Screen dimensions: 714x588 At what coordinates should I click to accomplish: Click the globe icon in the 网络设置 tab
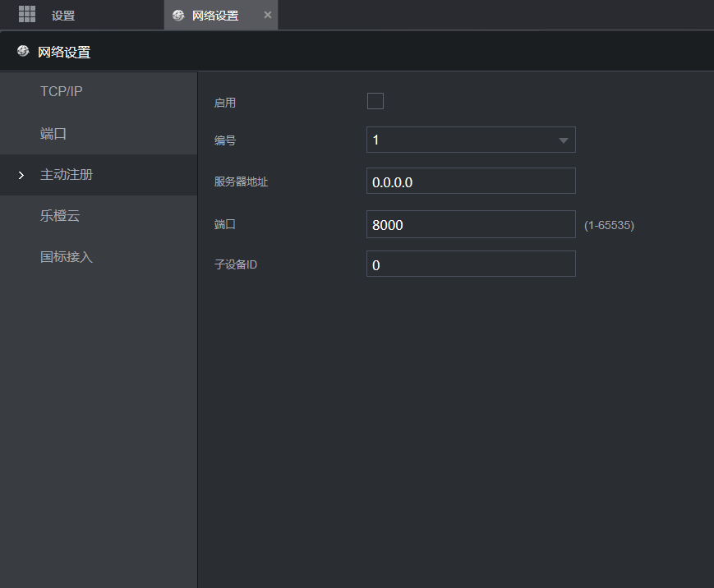click(x=178, y=16)
